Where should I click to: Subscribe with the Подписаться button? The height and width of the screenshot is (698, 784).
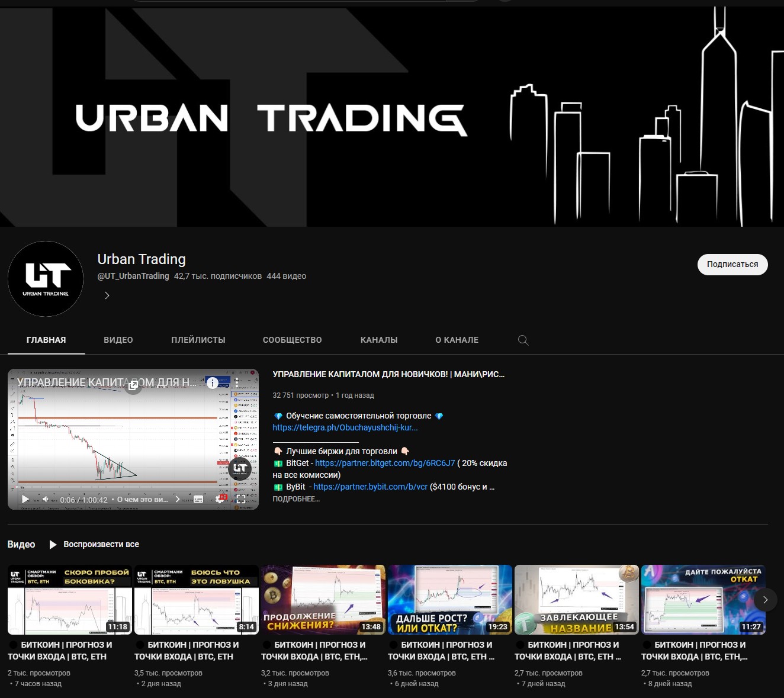[x=732, y=264]
